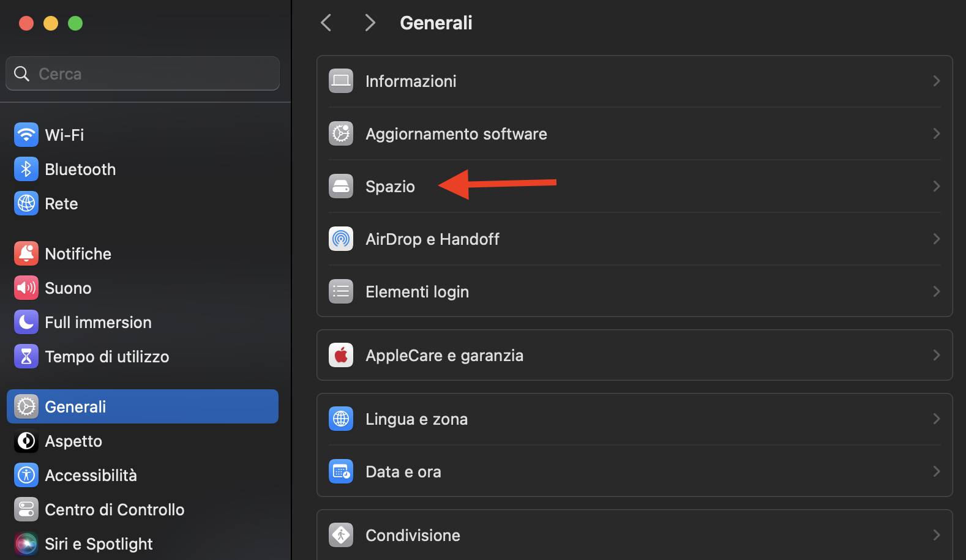Image resolution: width=966 pixels, height=560 pixels.
Task: Open Lingua e zona label
Action: coord(417,419)
